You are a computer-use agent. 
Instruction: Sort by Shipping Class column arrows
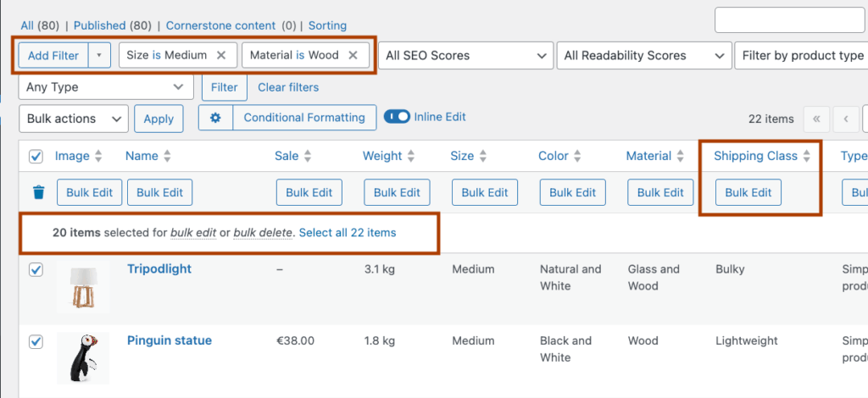[807, 157]
